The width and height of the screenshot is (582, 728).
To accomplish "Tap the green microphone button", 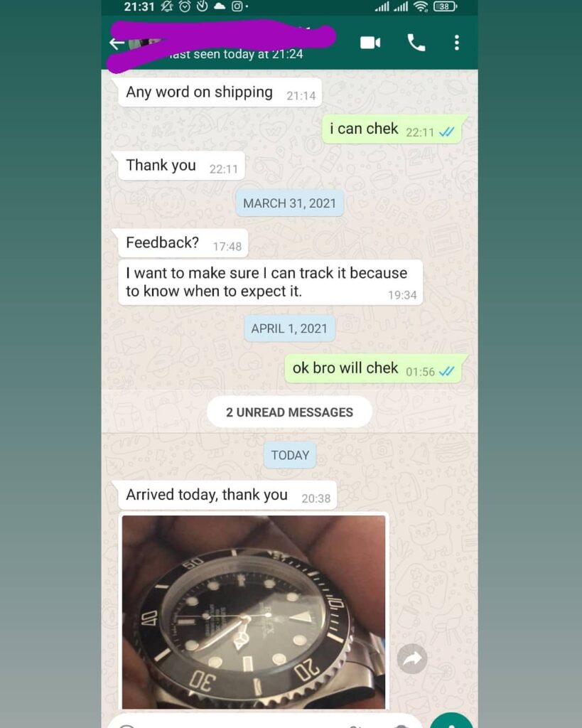I will (451, 722).
